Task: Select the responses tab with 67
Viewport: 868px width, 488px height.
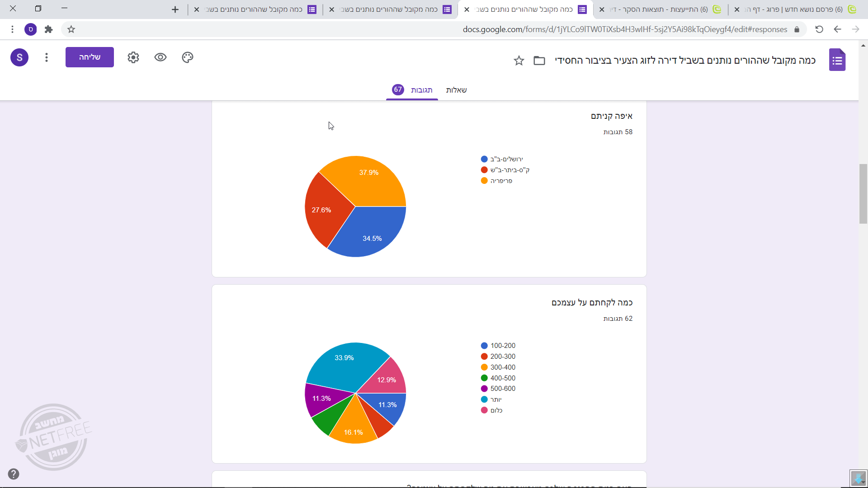Action: (412, 90)
